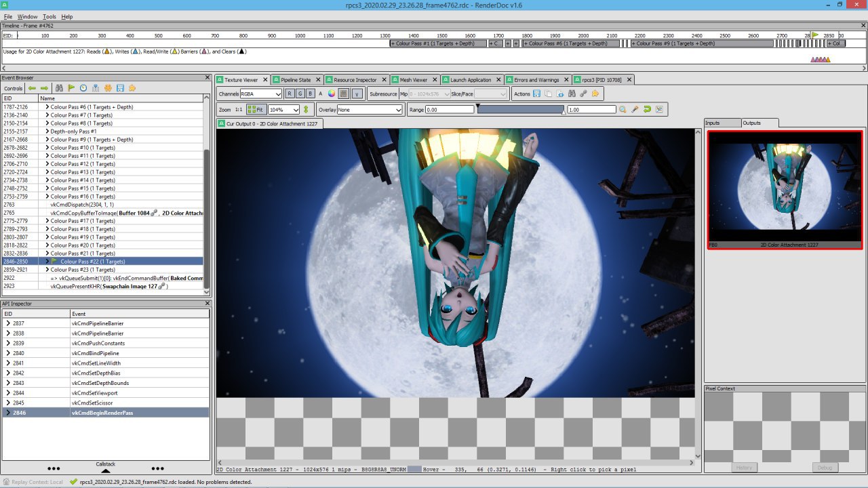The image size is (868, 488).
Task: Click the Actions copy texture icon
Action: click(x=549, y=94)
